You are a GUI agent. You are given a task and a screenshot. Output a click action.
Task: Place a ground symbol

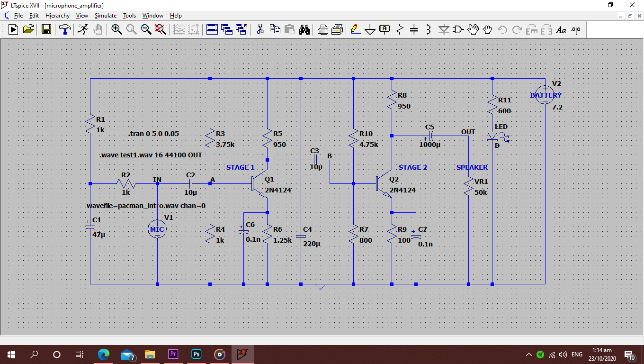[370, 29]
